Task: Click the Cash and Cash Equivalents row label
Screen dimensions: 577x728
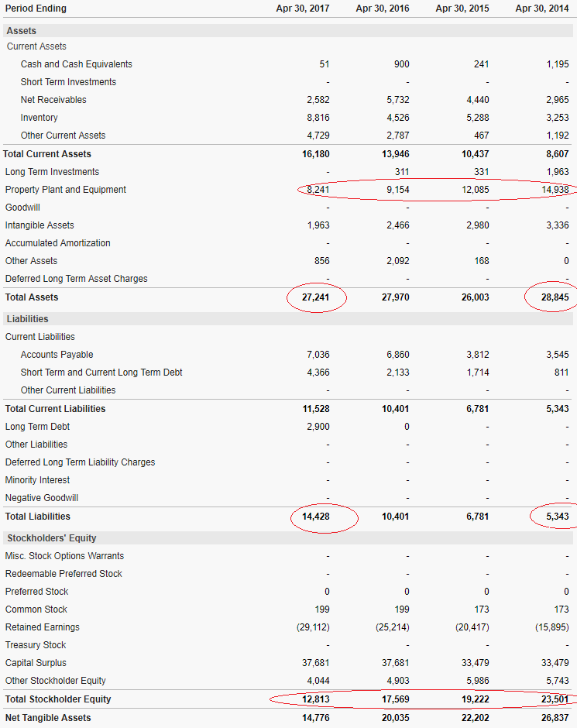Action: click(x=76, y=64)
